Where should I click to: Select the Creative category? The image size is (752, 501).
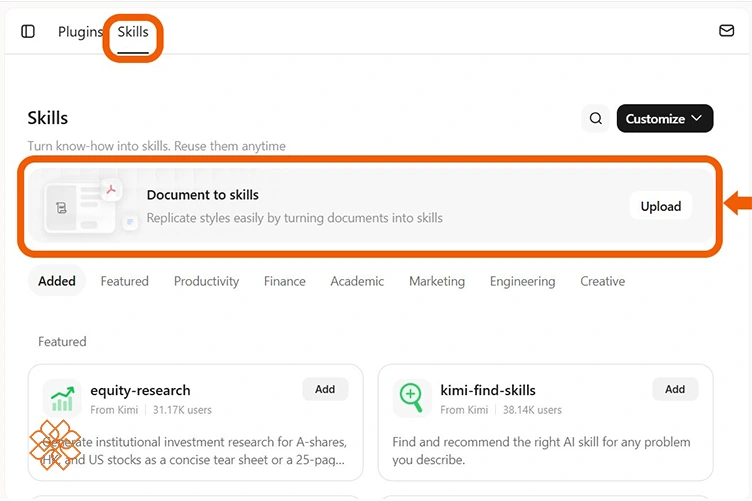coord(602,281)
